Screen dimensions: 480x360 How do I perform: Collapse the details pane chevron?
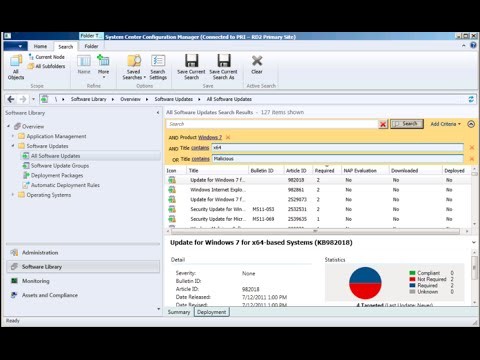coord(473,243)
